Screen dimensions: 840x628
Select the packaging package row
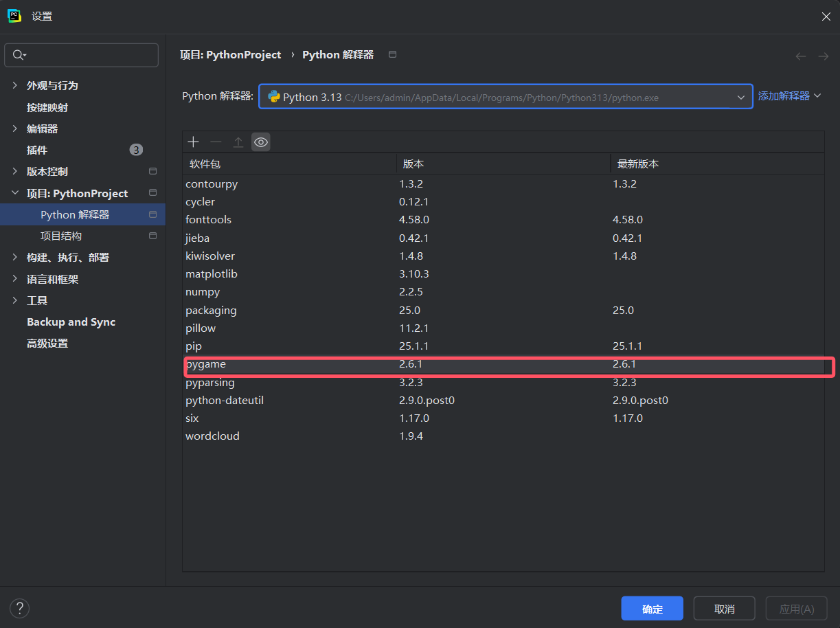(x=503, y=310)
